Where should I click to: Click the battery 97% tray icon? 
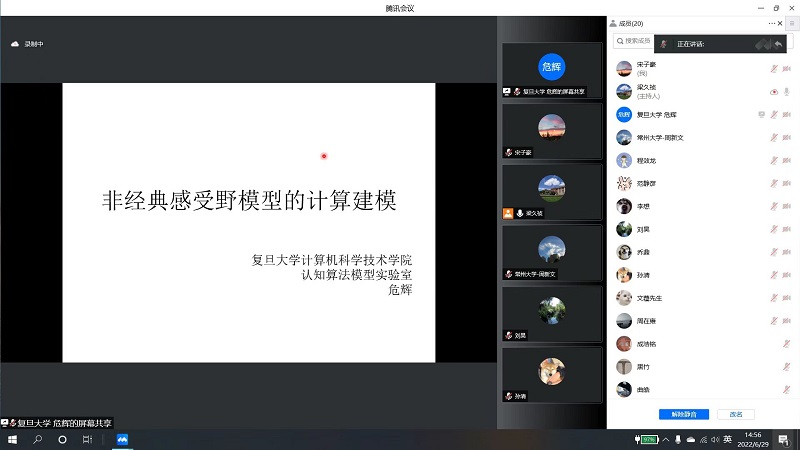point(647,440)
